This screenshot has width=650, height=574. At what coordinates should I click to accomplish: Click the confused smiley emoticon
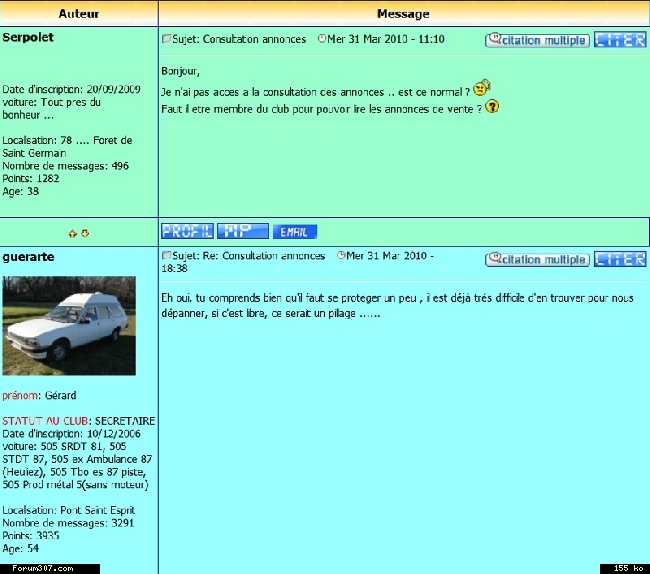[x=482, y=89]
